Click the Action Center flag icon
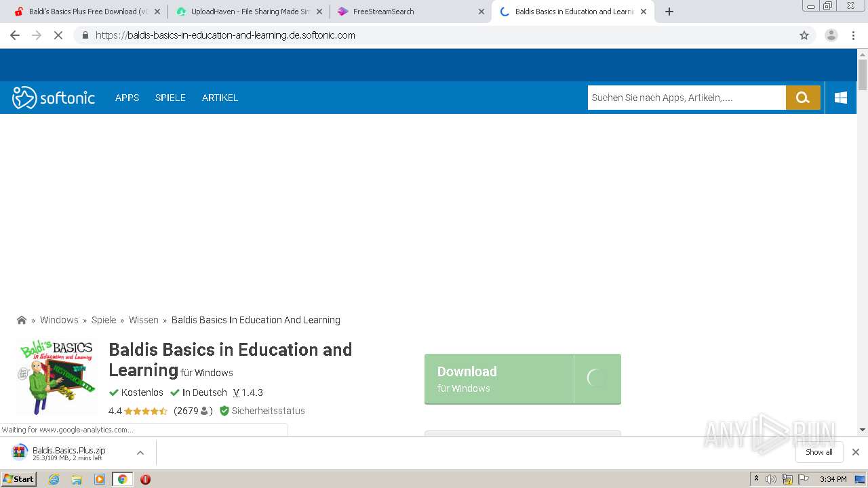868x488 pixels. point(804,479)
